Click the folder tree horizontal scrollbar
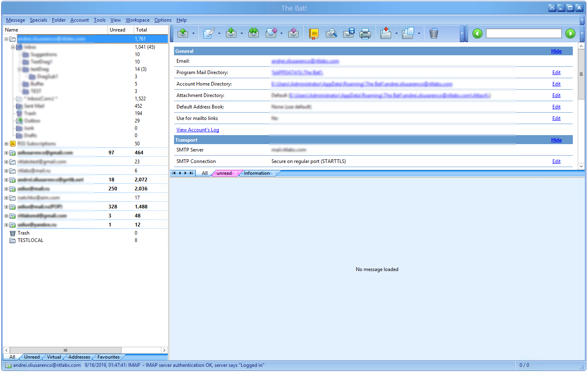 tap(66, 350)
